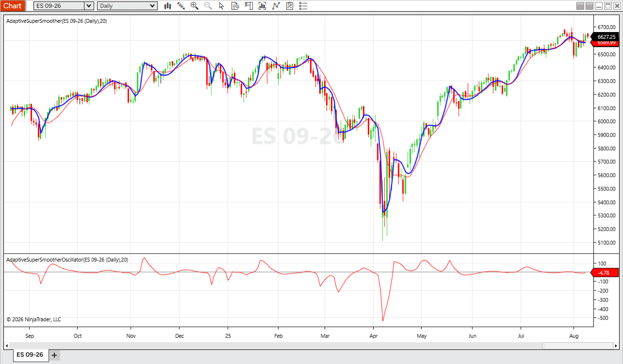Open the Strategies line-node icon
Image resolution: width=623 pixels, height=364 pixels.
pyautogui.click(x=276, y=6)
